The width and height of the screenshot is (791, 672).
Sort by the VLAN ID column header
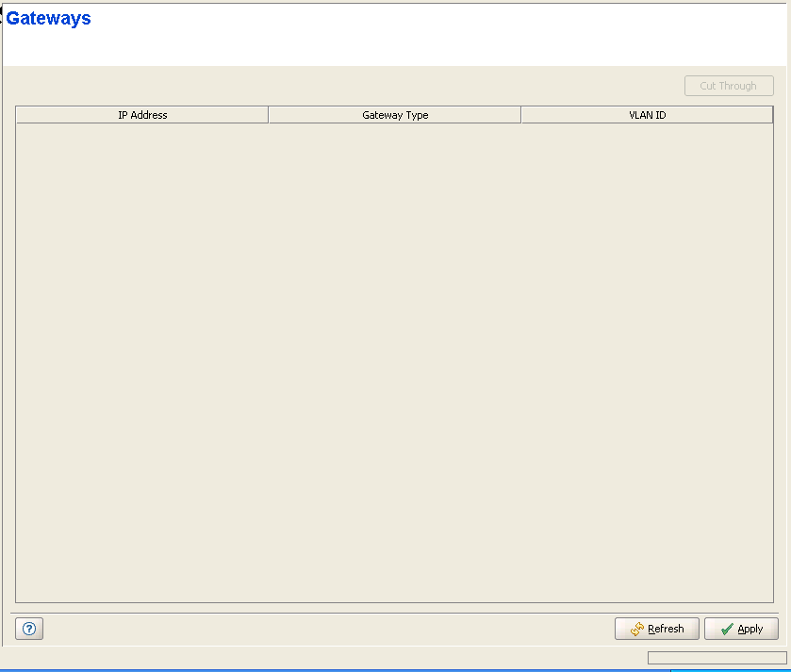(647, 115)
